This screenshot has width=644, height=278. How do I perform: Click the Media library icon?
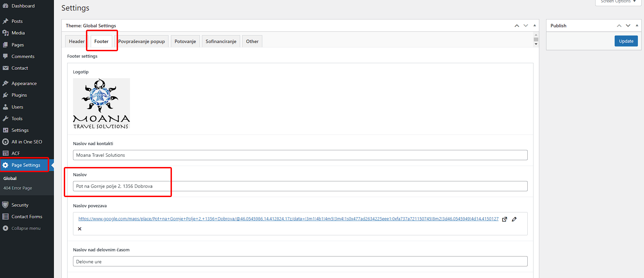5,33
